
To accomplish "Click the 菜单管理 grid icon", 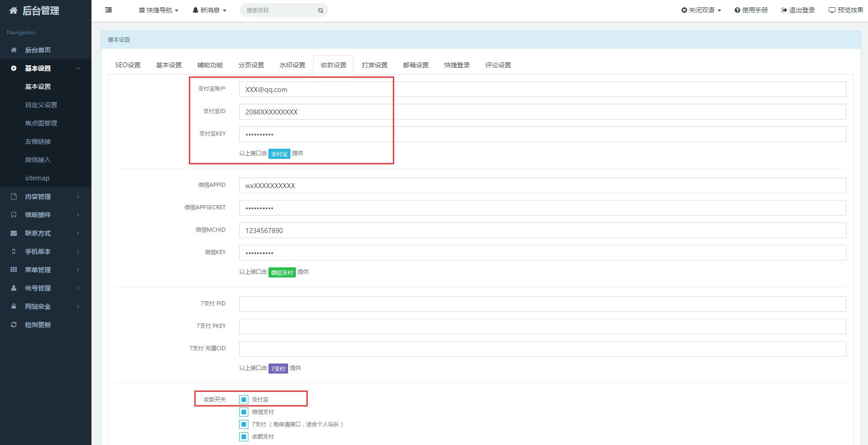I will pos(14,270).
